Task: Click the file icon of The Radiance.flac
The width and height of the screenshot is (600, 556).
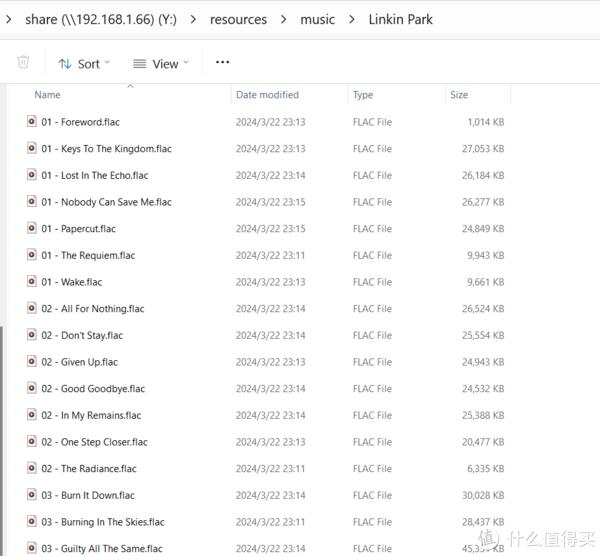Action: coord(32,468)
